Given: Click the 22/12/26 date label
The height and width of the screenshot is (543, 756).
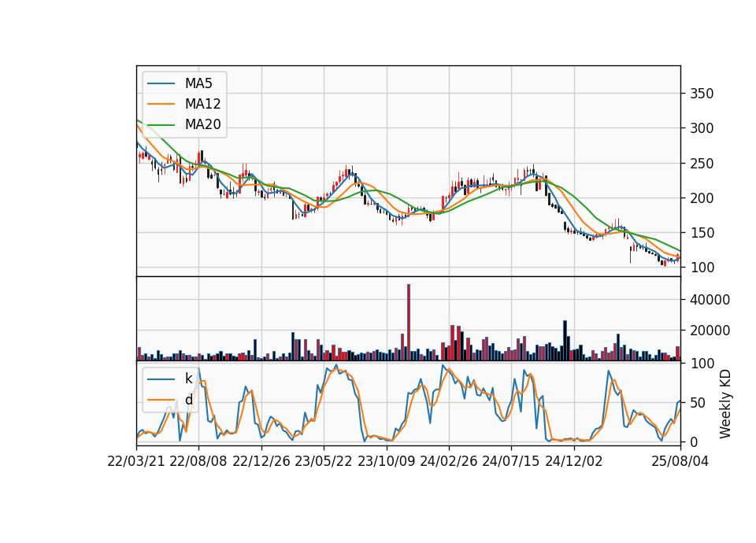Looking at the screenshot, I should click(261, 461).
